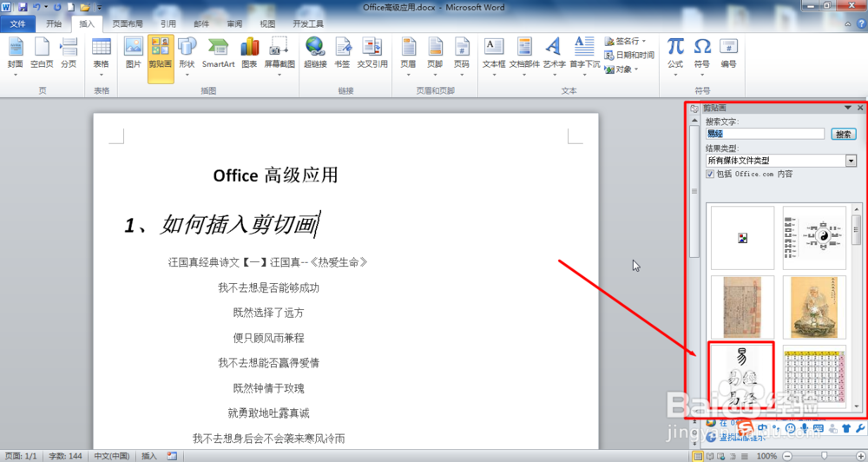Image resolution: width=868 pixels, height=462 pixels.
Task: Switch to Mailings (邮件) tab
Action: 201,23
